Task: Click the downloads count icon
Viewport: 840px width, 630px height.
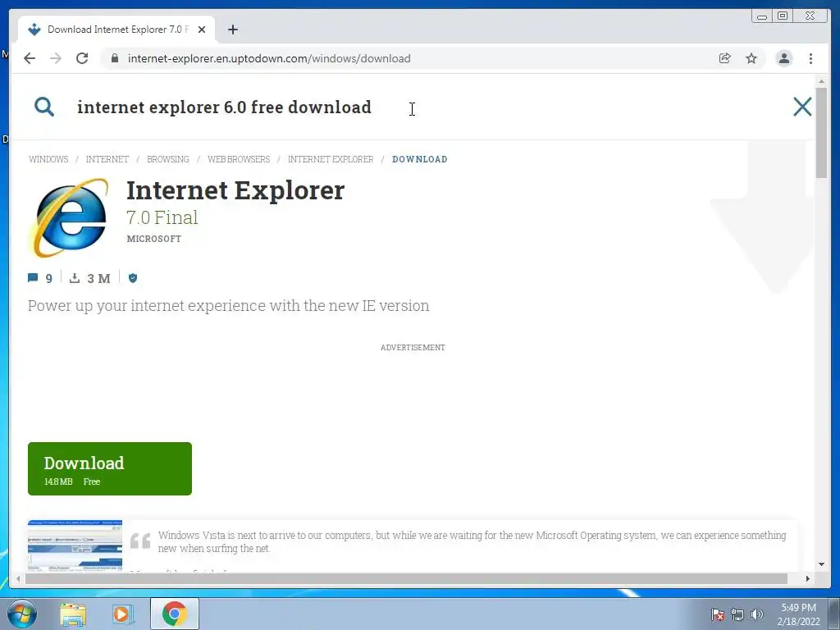Action: tap(75, 277)
